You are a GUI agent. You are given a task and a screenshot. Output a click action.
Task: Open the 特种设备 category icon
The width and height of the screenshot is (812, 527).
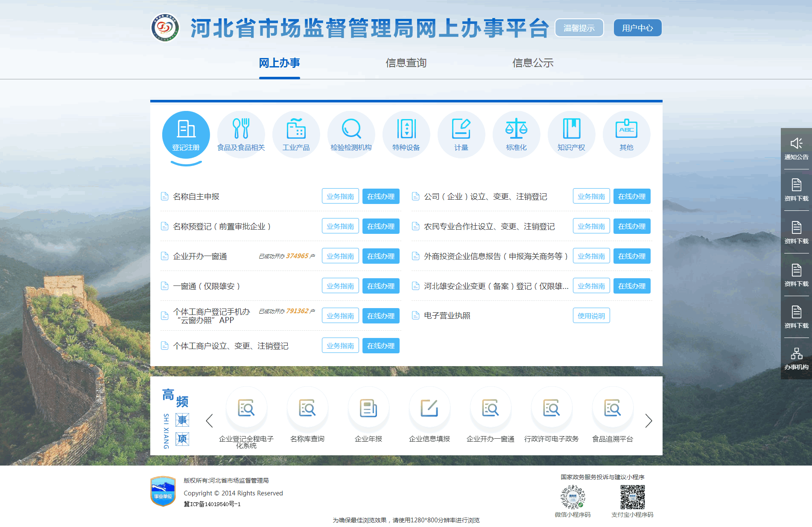click(x=406, y=134)
